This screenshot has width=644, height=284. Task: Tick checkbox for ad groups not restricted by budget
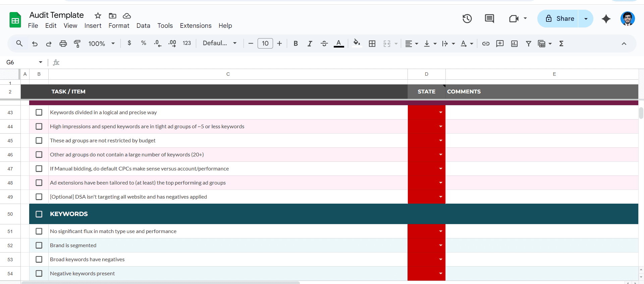pyautogui.click(x=39, y=141)
